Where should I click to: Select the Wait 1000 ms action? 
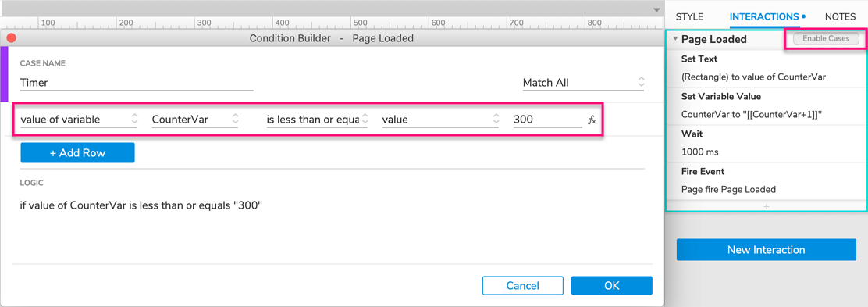767,143
